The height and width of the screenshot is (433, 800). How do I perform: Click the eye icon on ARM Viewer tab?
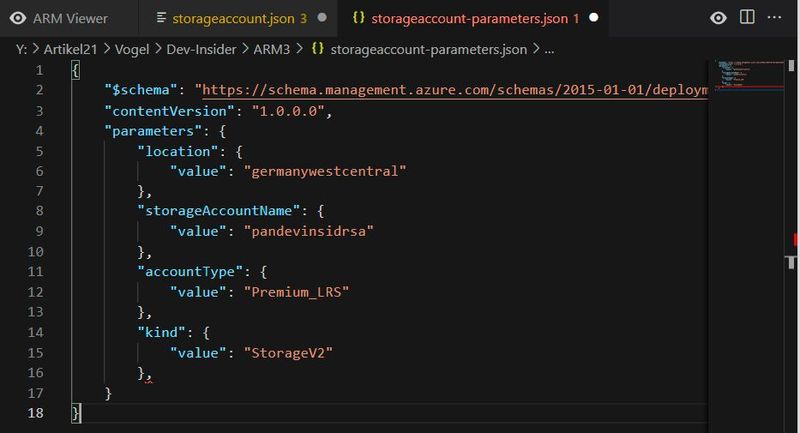tap(18, 18)
